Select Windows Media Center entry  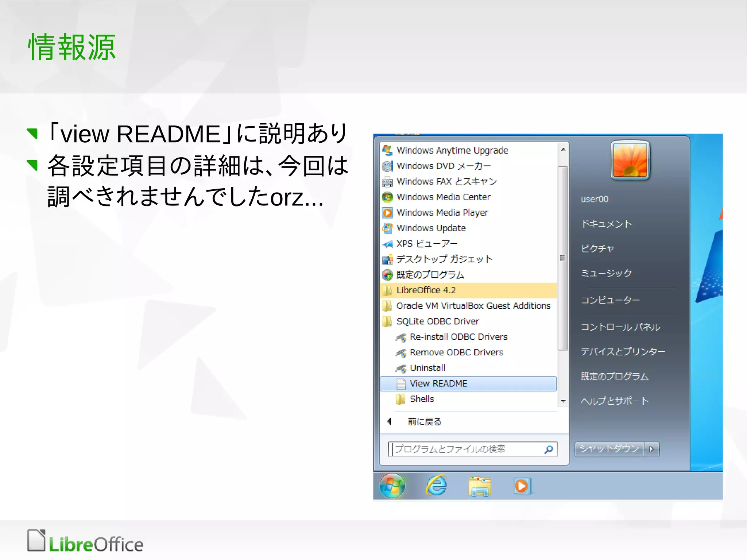pos(468,197)
